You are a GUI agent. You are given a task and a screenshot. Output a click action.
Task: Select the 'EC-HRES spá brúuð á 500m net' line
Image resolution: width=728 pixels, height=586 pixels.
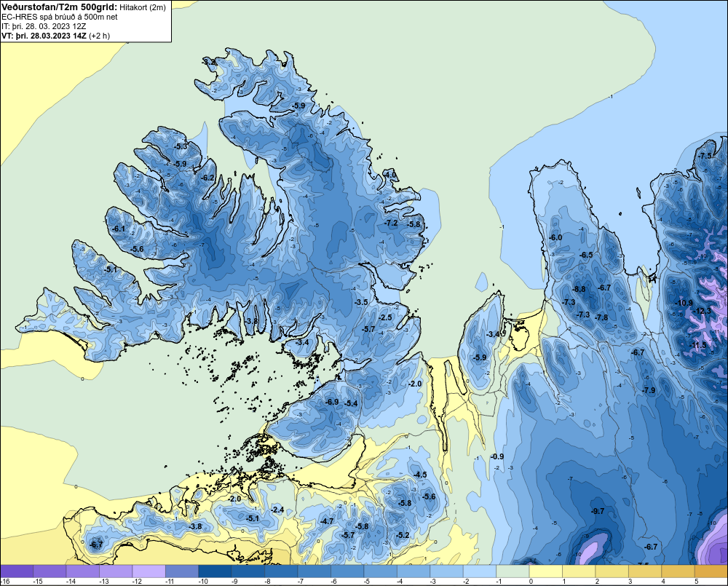click(60, 17)
